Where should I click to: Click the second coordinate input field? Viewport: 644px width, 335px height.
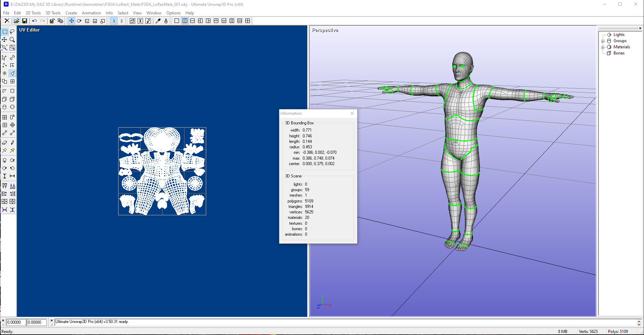click(36, 322)
